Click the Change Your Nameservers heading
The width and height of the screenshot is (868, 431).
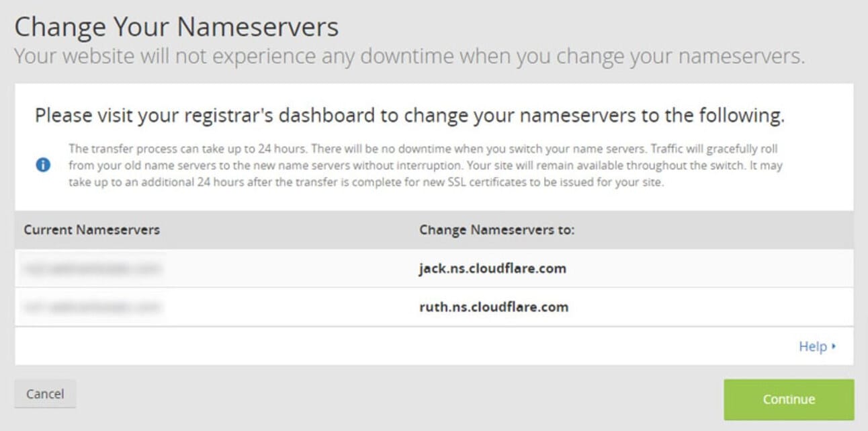tap(177, 27)
